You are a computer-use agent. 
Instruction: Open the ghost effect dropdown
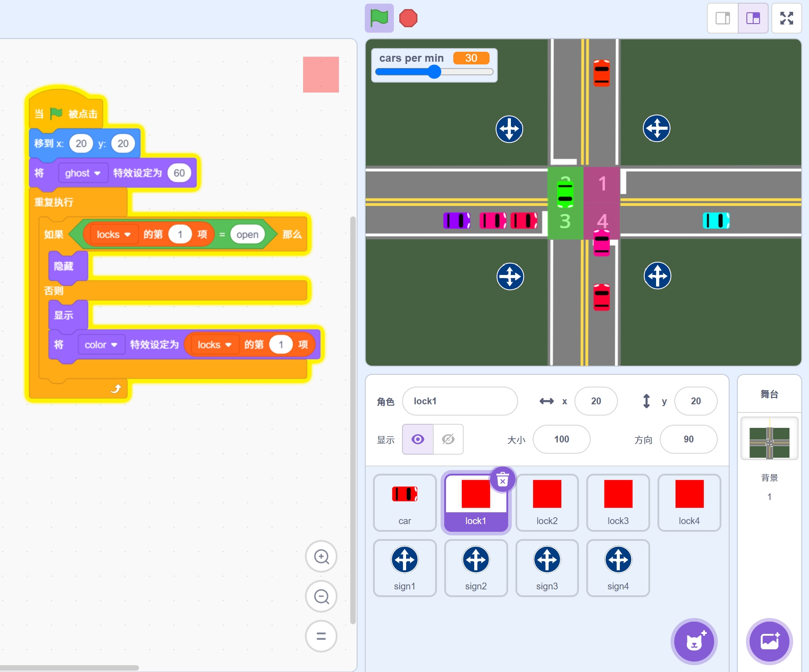coord(83,173)
